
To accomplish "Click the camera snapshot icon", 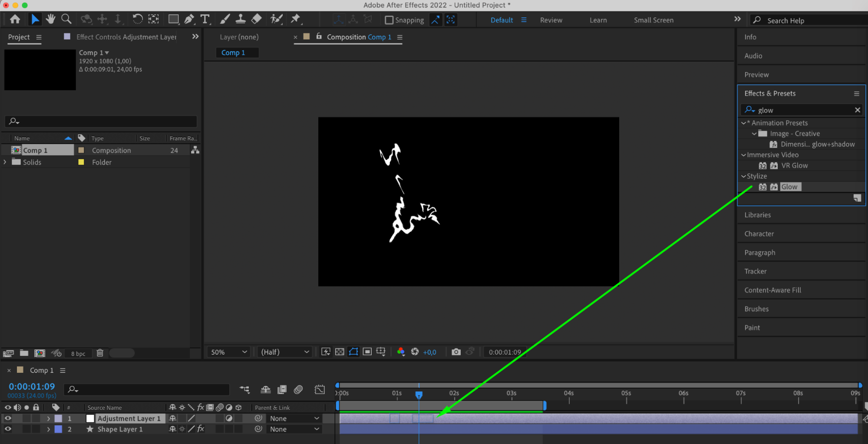I will click(x=455, y=352).
